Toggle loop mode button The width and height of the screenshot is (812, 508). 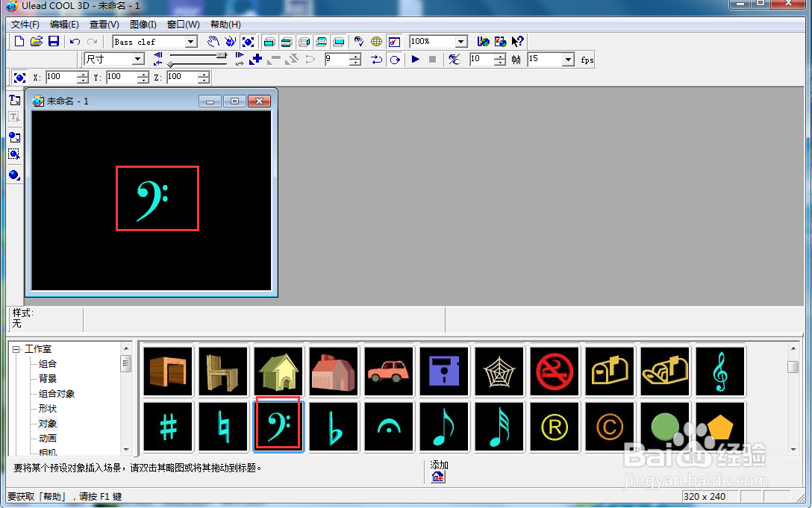coord(395,60)
